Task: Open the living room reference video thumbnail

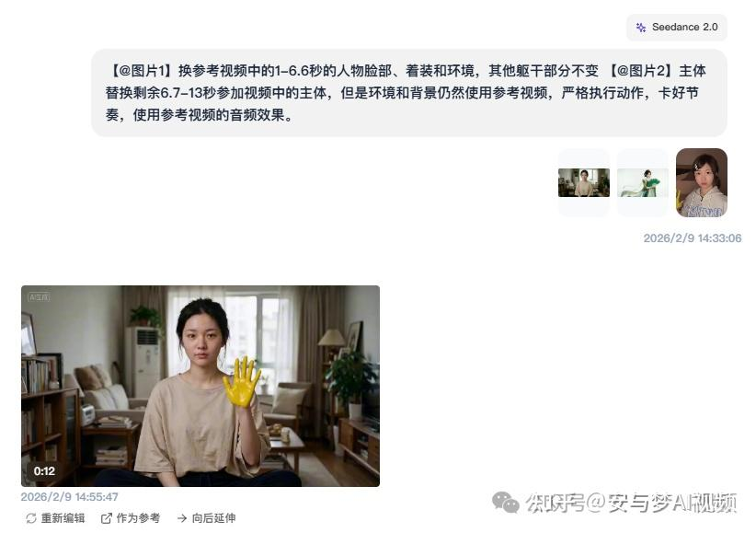Action: [584, 182]
